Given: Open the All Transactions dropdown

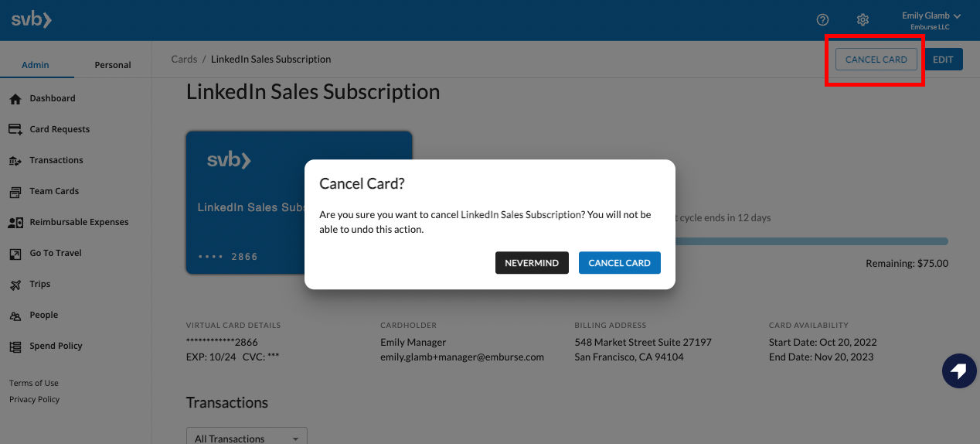Looking at the screenshot, I should [x=247, y=438].
